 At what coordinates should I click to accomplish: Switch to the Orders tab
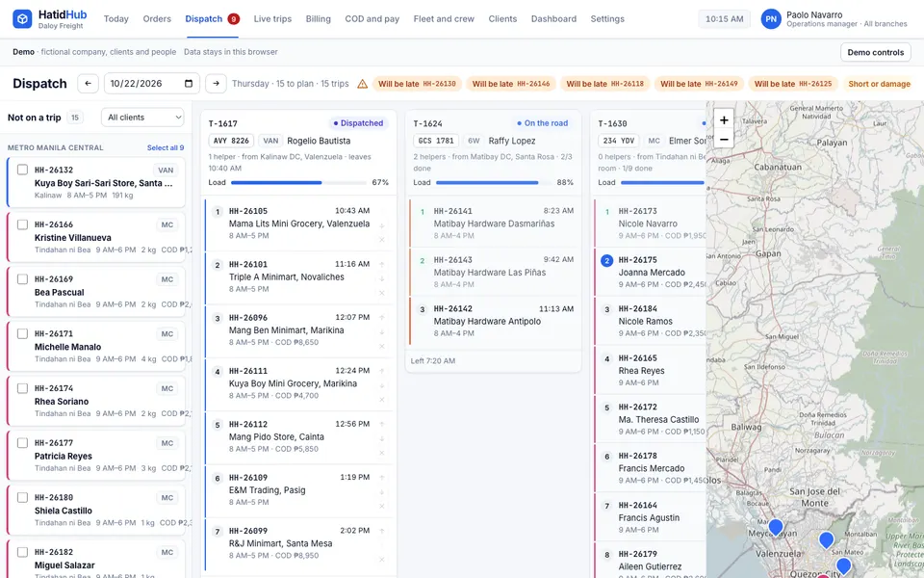[157, 19]
